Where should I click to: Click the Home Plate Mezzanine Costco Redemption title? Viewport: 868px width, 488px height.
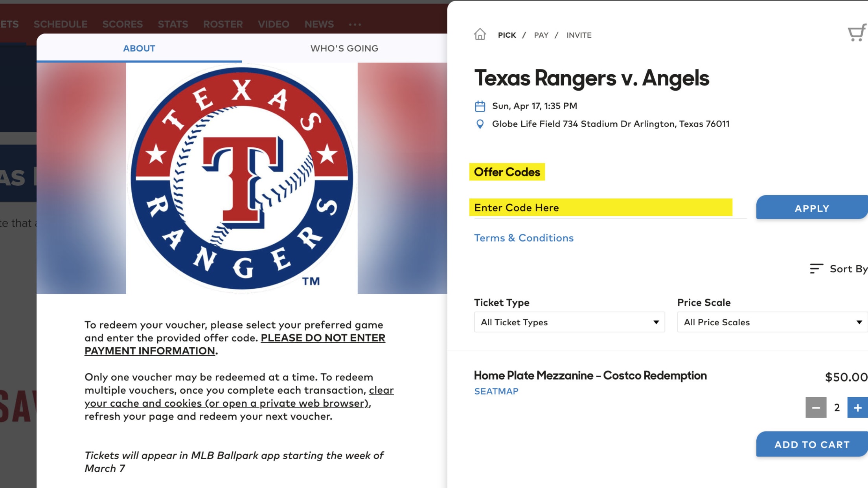[590, 376]
